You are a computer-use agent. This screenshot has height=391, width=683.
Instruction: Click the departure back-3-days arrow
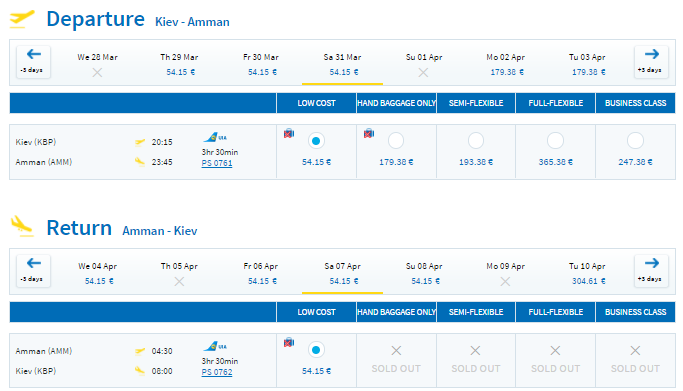(34, 62)
